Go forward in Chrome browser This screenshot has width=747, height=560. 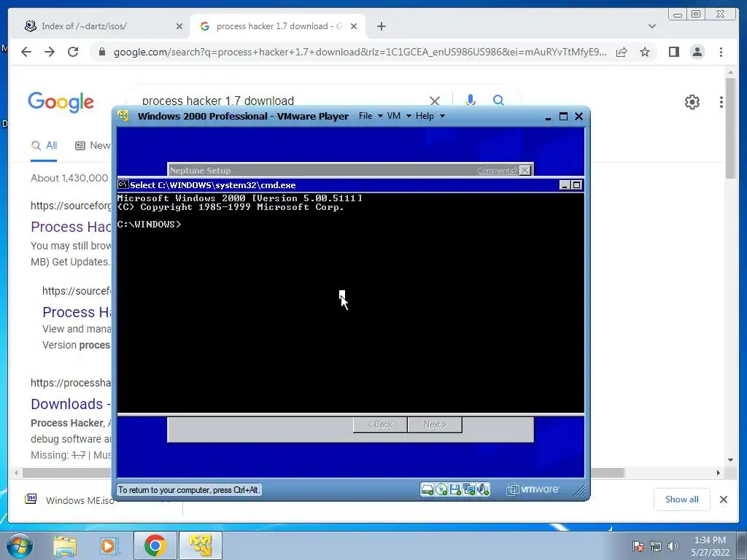pyautogui.click(x=50, y=52)
